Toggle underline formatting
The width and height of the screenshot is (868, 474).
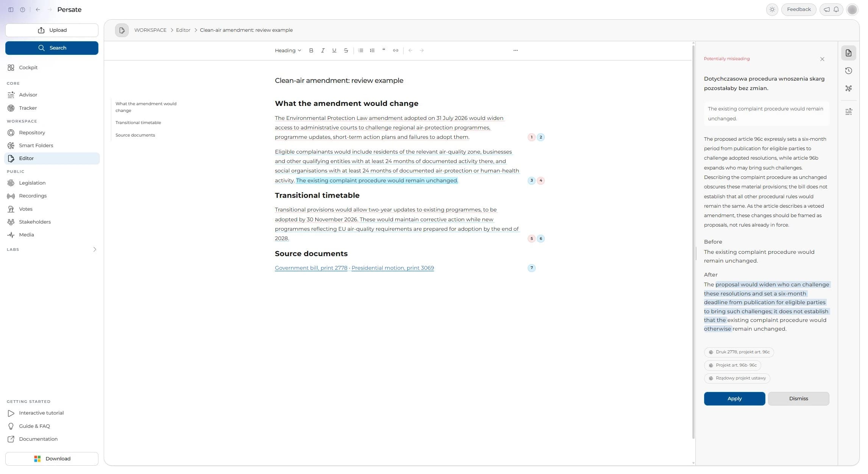point(334,50)
